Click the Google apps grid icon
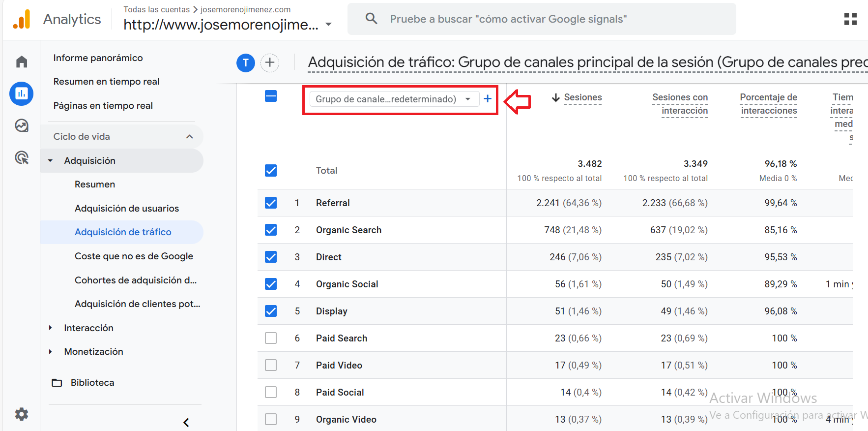868x431 pixels. [x=850, y=19]
